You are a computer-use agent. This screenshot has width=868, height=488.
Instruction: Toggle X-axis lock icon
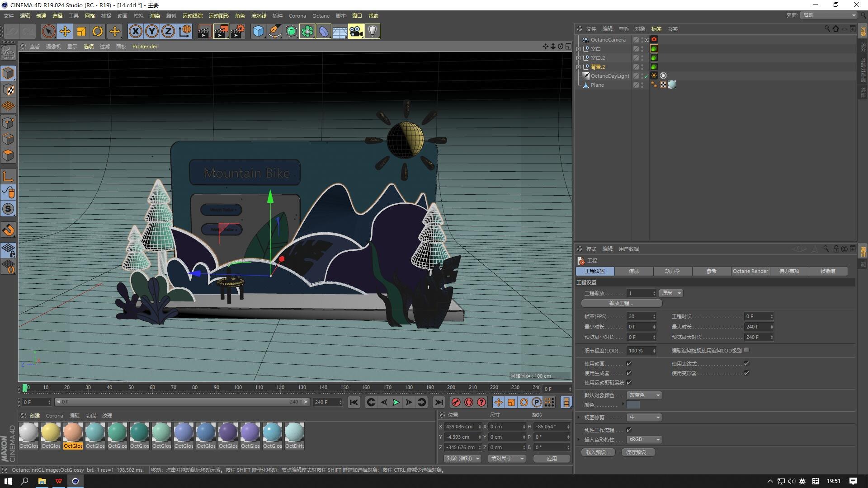(x=135, y=31)
